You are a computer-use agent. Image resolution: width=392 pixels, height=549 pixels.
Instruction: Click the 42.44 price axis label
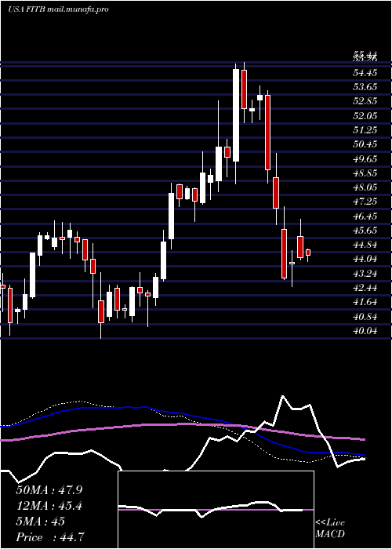[365, 288]
